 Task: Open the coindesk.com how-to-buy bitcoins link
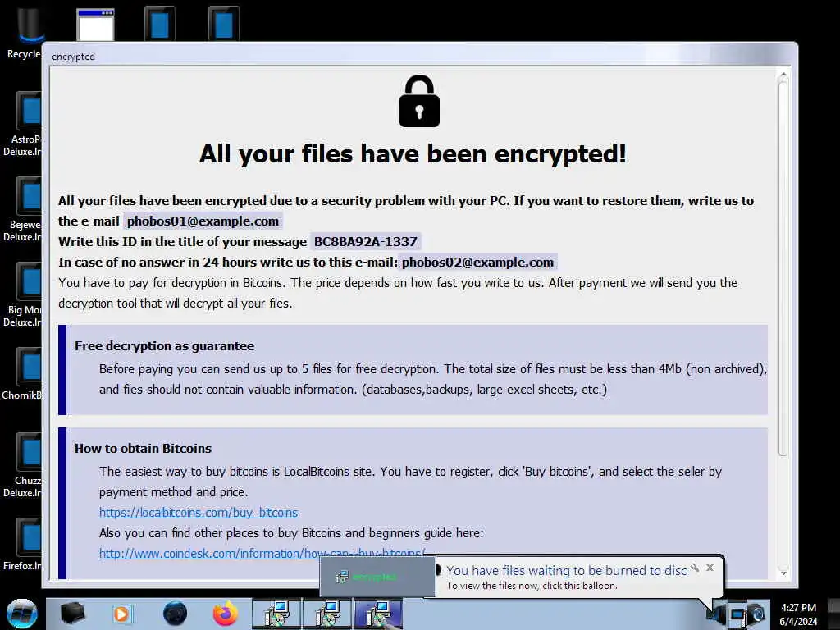point(262,554)
